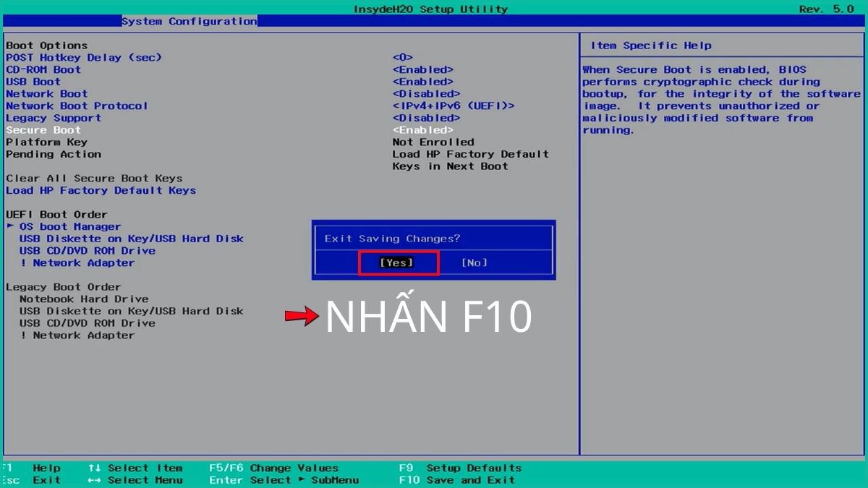
Task: Select the Network Boot Protocol setting label
Action: coord(77,106)
